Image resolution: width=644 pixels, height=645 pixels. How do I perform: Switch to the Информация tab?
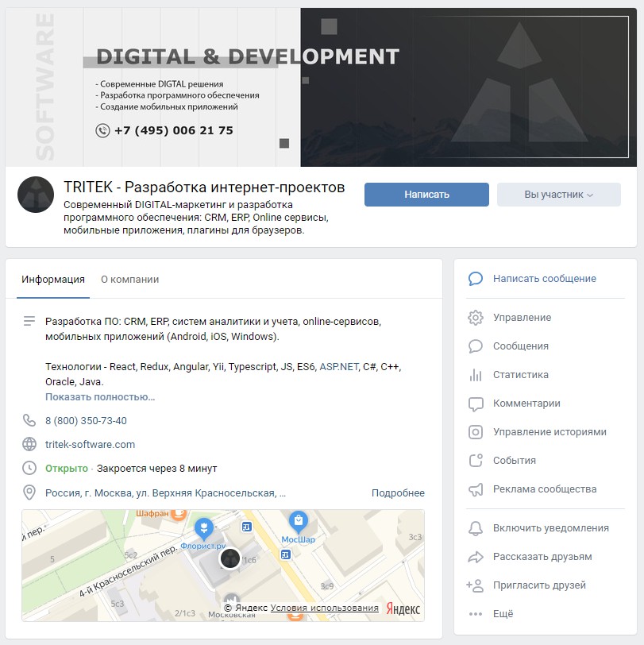53,280
